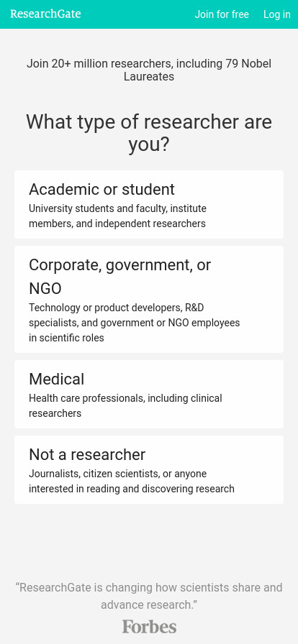Click the Forbes logo at the bottom
298x644 pixels.
coord(149,627)
